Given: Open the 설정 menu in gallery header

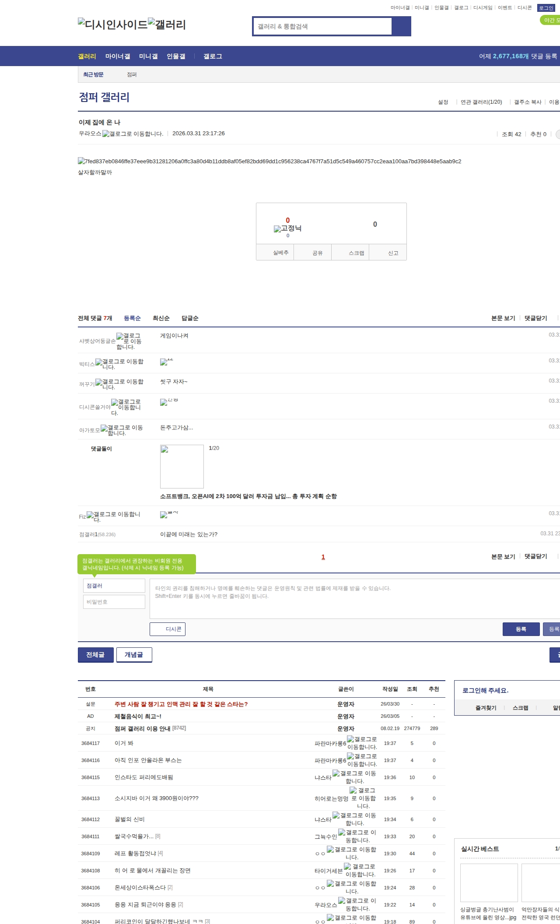Looking at the screenshot, I should 443,102.
